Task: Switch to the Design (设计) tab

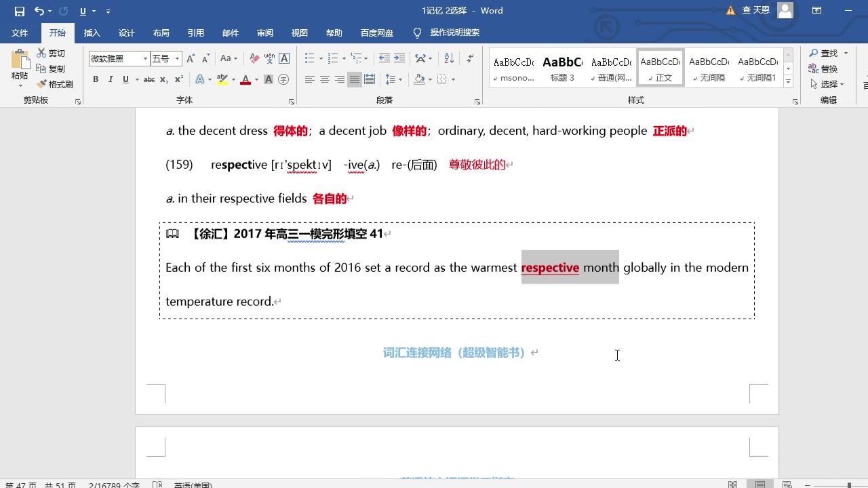Action: tap(127, 33)
